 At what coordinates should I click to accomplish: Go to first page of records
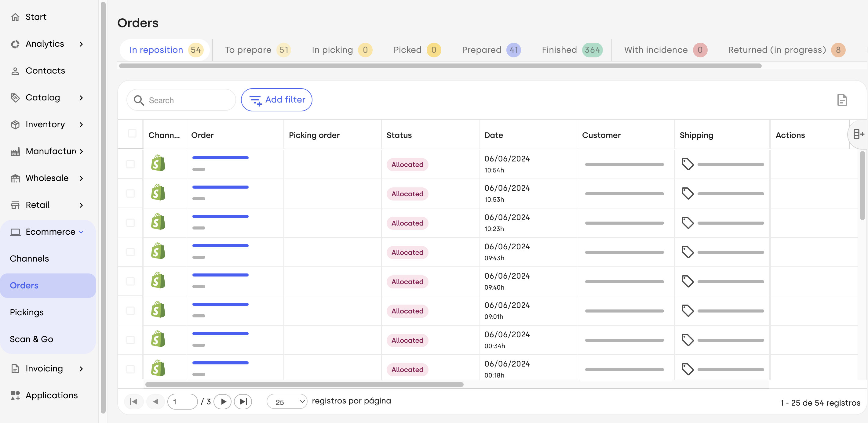[134, 401]
